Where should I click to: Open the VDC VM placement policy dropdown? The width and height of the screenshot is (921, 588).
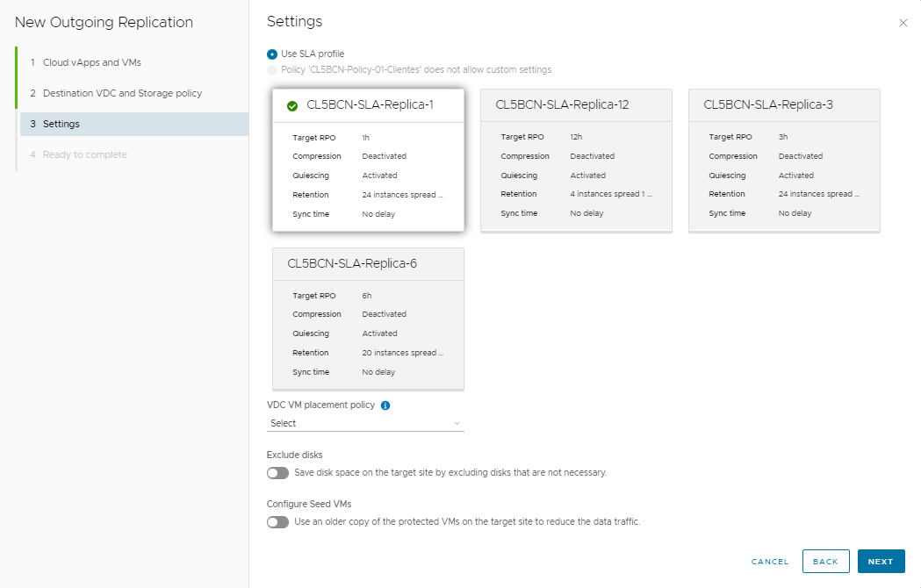(365, 423)
